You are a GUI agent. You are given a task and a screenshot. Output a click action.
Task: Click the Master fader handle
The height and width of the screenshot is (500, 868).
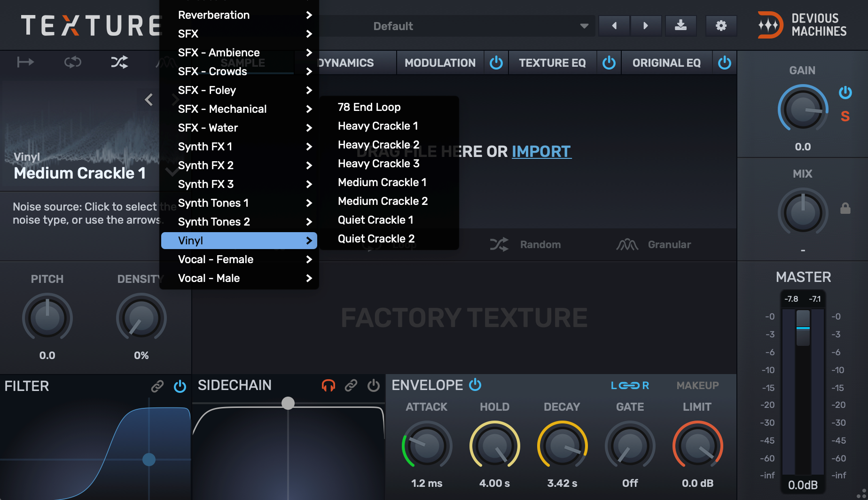pyautogui.click(x=803, y=328)
